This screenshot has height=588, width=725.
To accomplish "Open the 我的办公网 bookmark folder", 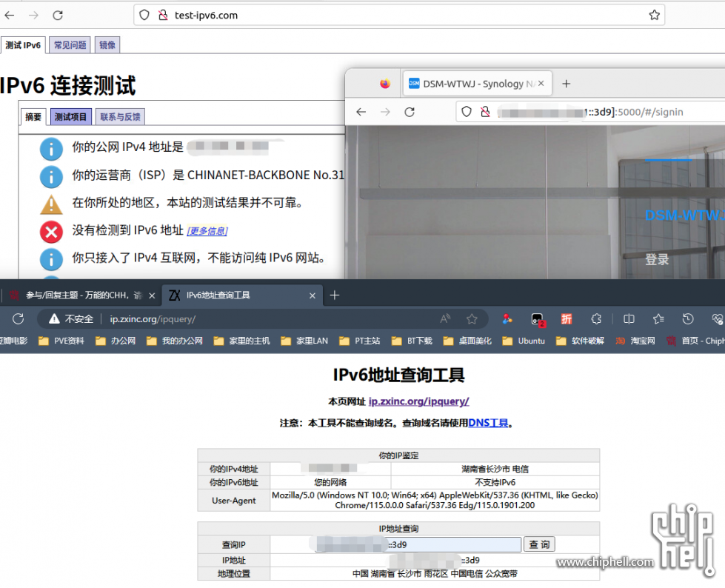I will click(175, 341).
